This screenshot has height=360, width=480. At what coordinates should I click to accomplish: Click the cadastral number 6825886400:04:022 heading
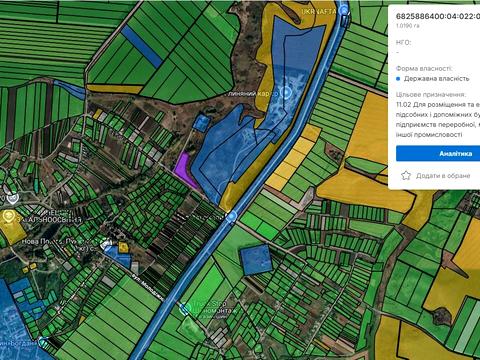[x=438, y=16]
